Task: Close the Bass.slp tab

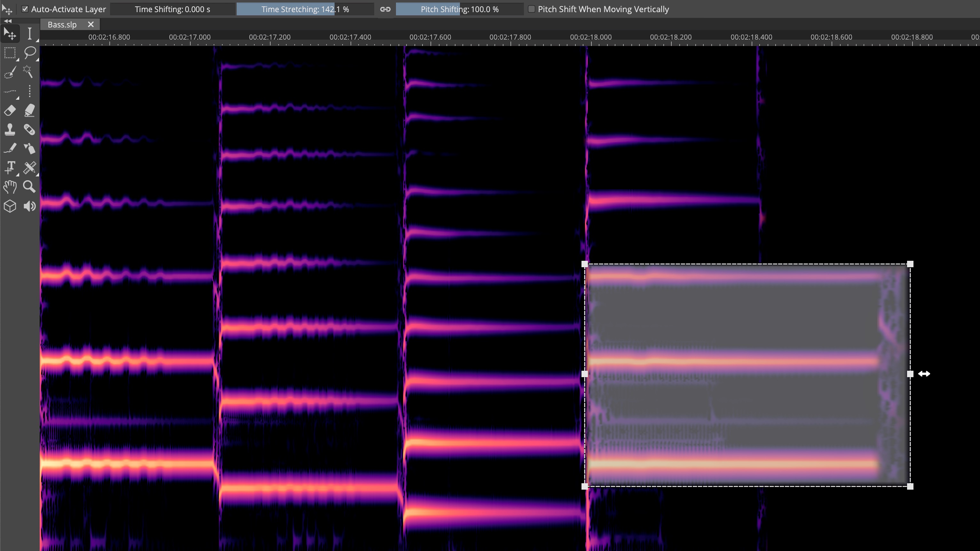Action: point(91,24)
